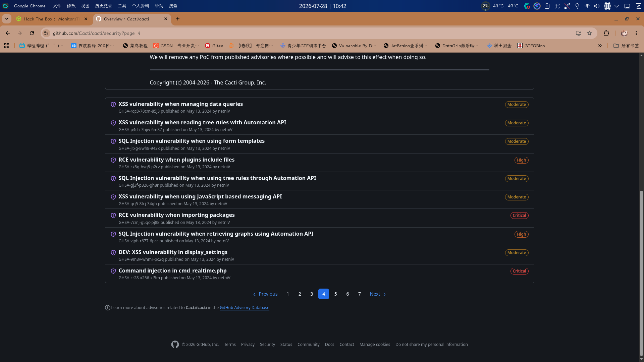
Task: Expand system tray down chevron
Action: 617,6
